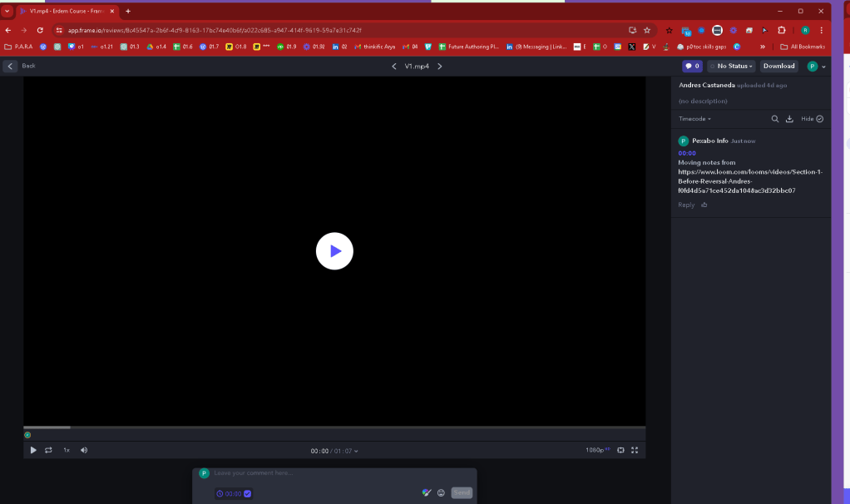Open the p0toc skills gaps bookmark
Viewport: 850px width, 504px height.
701,47
